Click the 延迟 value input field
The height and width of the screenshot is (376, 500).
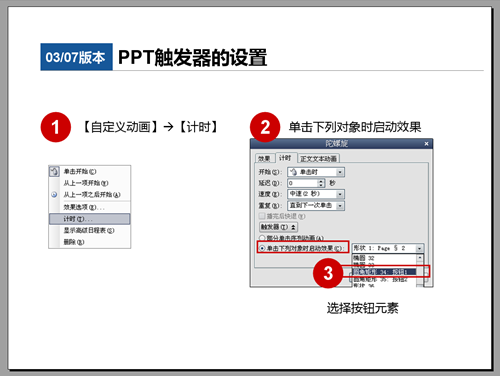[x=303, y=183]
